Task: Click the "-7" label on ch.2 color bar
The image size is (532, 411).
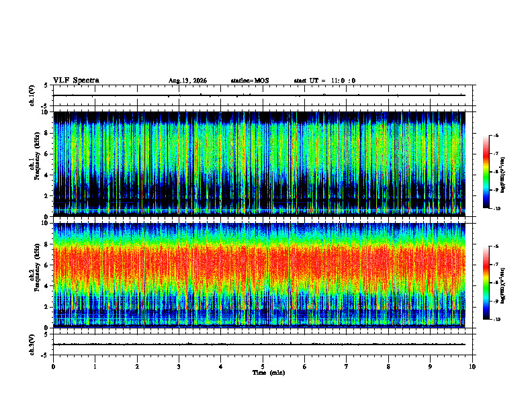Action: 496,265
